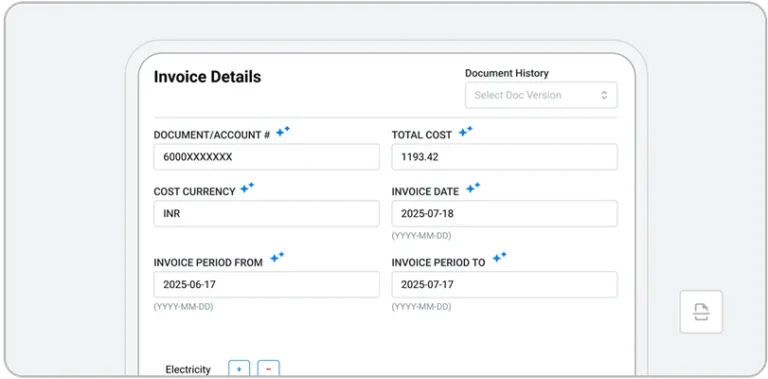Click the Invoice Period To field 2025-07-17
The width and height of the screenshot is (768, 379).
[504, 284]
